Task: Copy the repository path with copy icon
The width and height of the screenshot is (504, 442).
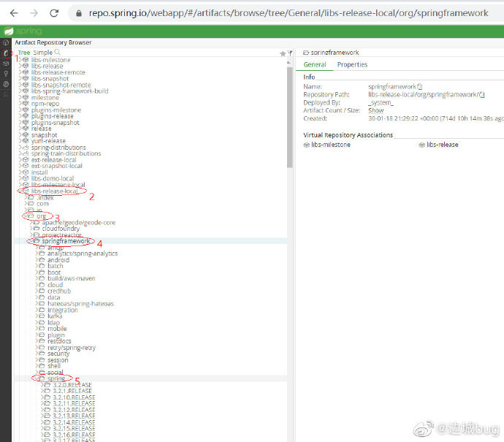Action: click(482, 94)
